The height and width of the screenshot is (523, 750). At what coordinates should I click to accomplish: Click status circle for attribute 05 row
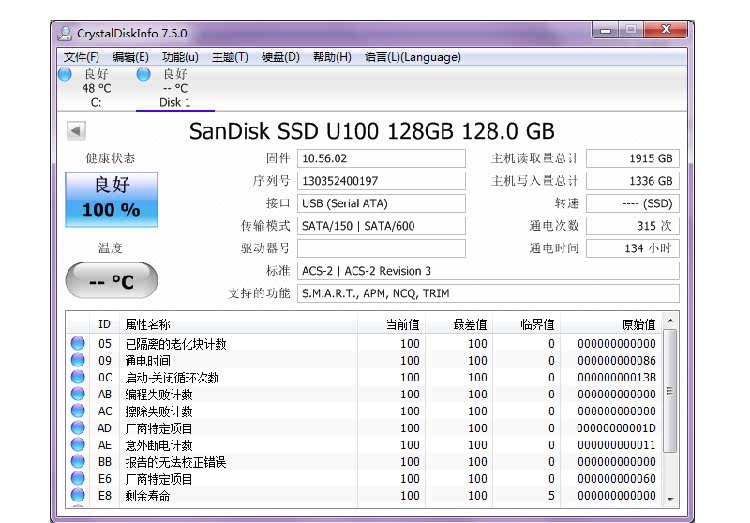click(x=77, y=343)
